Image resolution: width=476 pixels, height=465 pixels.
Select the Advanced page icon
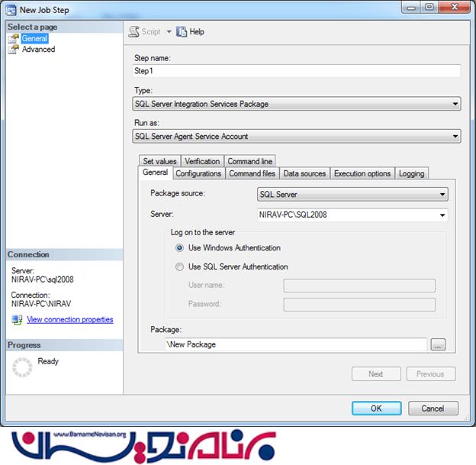[14, 49]
